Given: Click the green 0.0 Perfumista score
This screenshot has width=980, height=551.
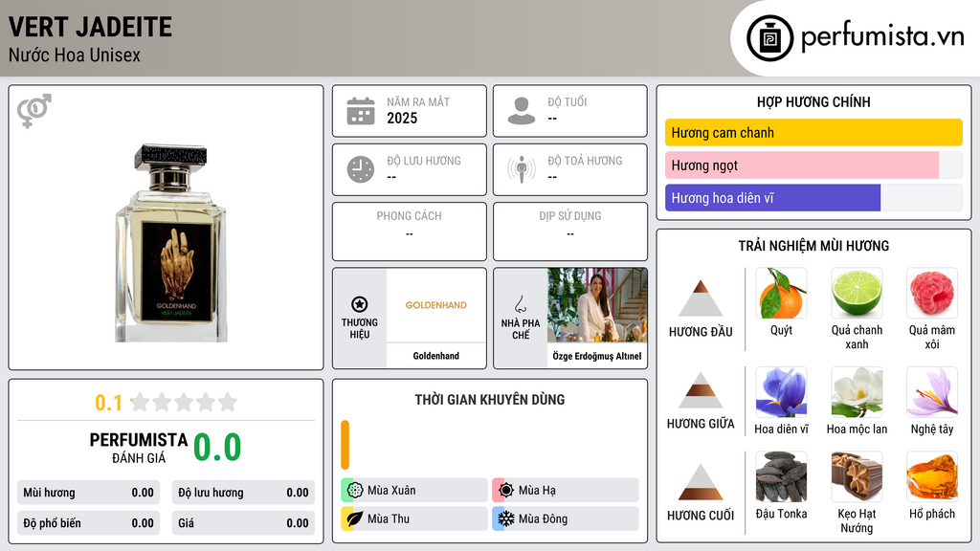Looking at the screenshot, I should tap(217, 448).
